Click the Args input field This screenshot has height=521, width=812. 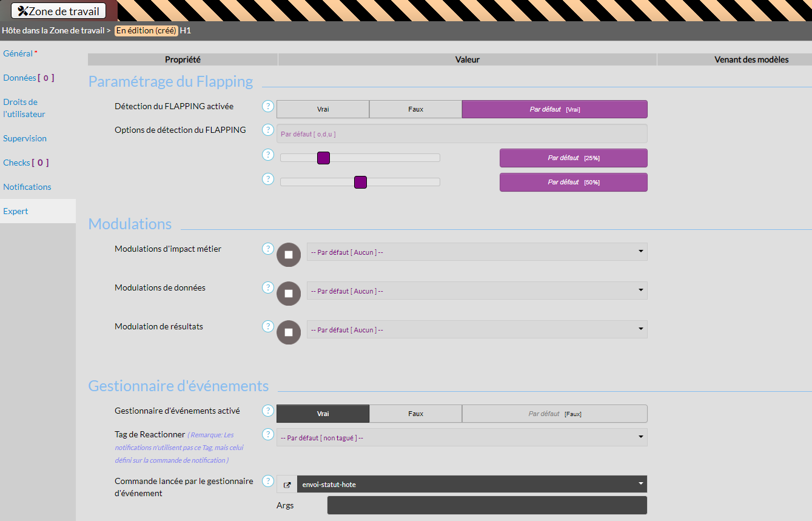pyautogui.click(x=486, y=505)
